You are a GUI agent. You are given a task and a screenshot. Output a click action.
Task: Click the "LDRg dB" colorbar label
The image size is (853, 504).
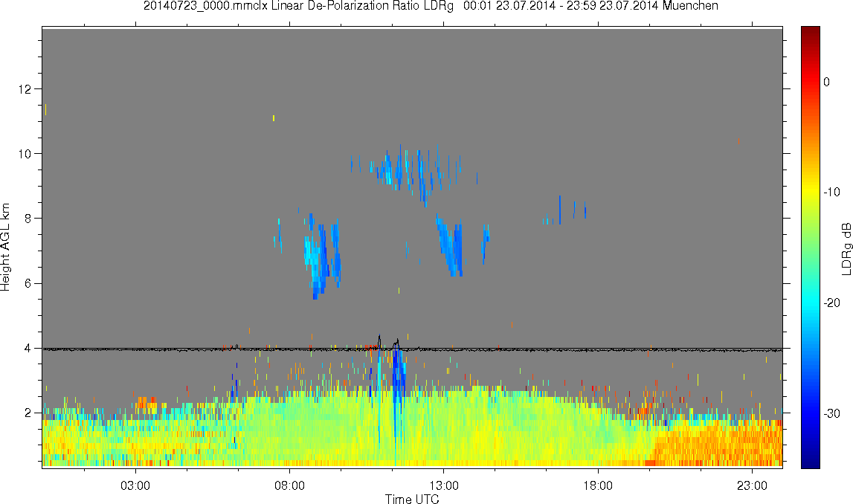[x=846, y=248]
